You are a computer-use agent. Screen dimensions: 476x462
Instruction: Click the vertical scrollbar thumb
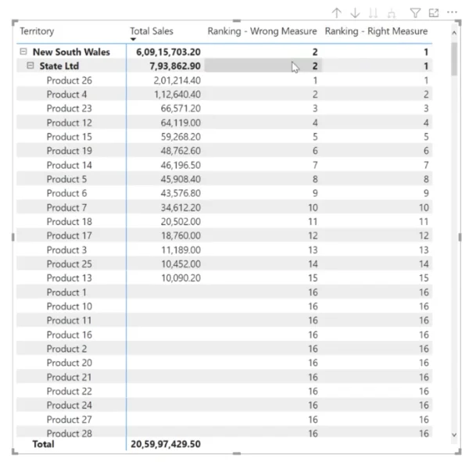[454, 59]
